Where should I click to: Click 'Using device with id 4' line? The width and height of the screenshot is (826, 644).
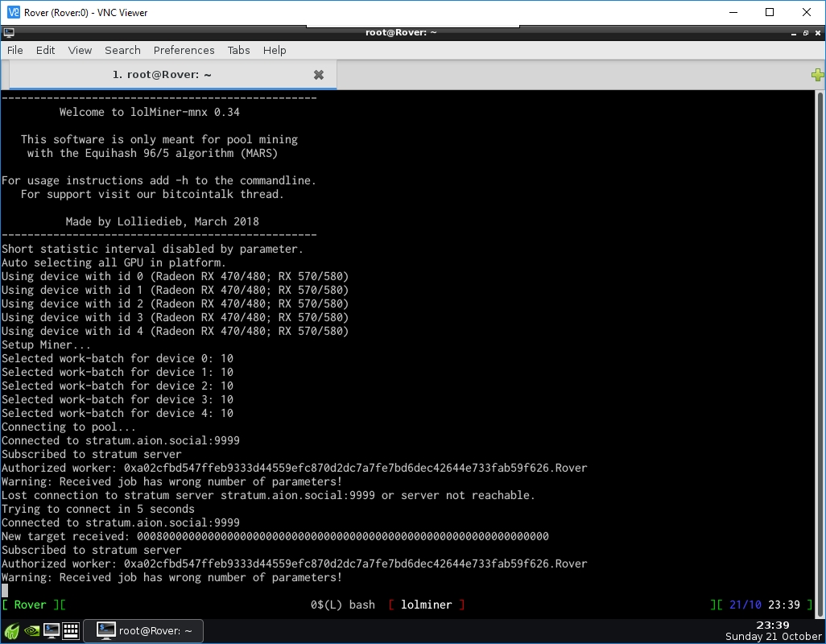pyautogui.click(x=175, y=331)
